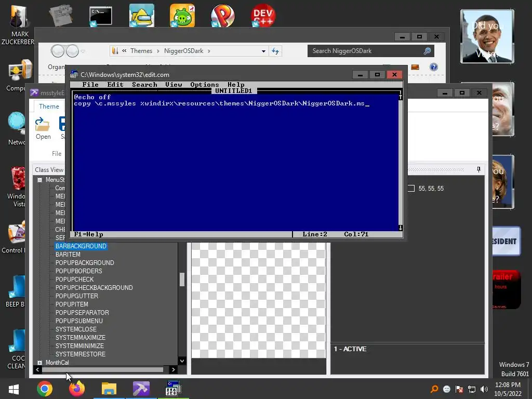This screenshot has width=532, height=399.
Task: Open the Network desktop icon
Action: pyautogui.click(x=16, y=129)
